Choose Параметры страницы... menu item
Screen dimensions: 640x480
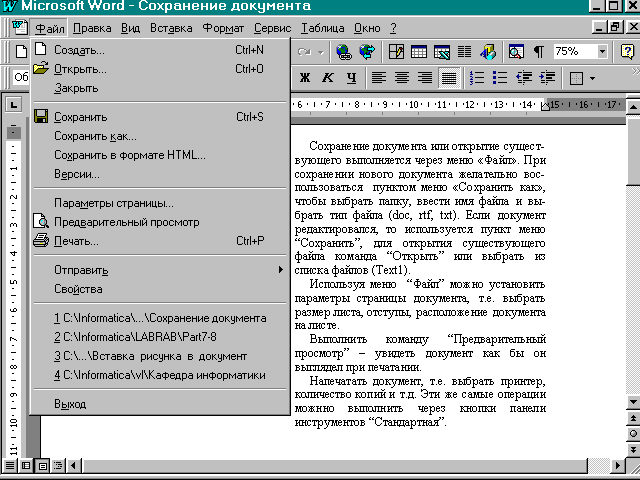coord(159,203)
